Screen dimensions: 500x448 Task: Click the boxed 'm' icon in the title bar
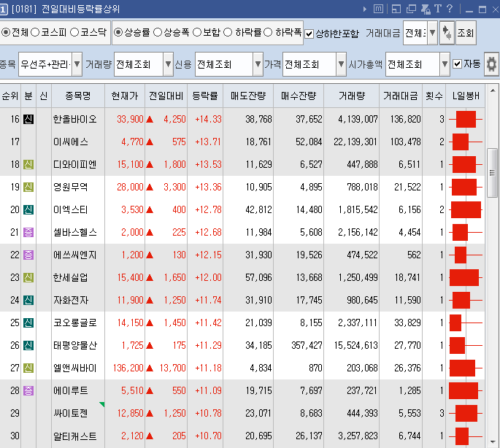(x=378, y=9)
